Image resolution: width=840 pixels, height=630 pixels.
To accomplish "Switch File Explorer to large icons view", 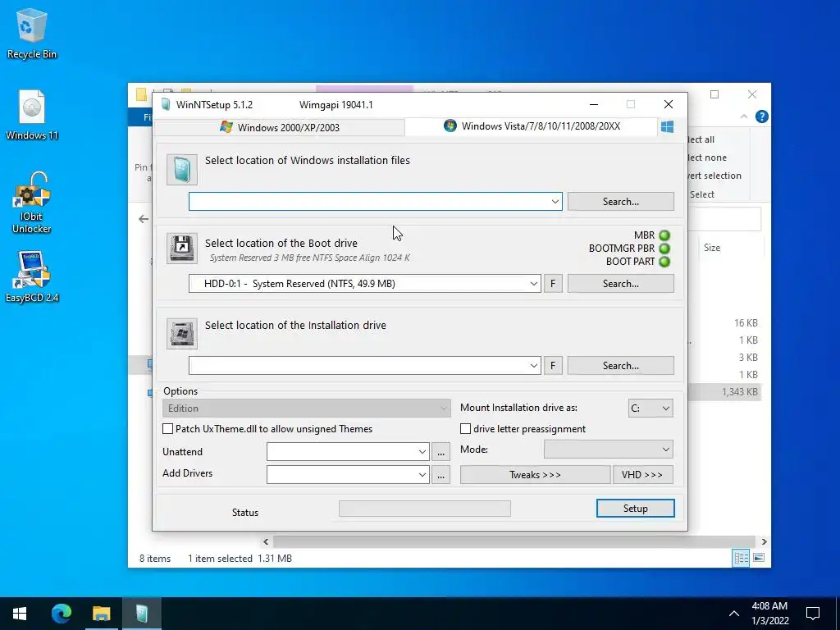I will (759, 558).
